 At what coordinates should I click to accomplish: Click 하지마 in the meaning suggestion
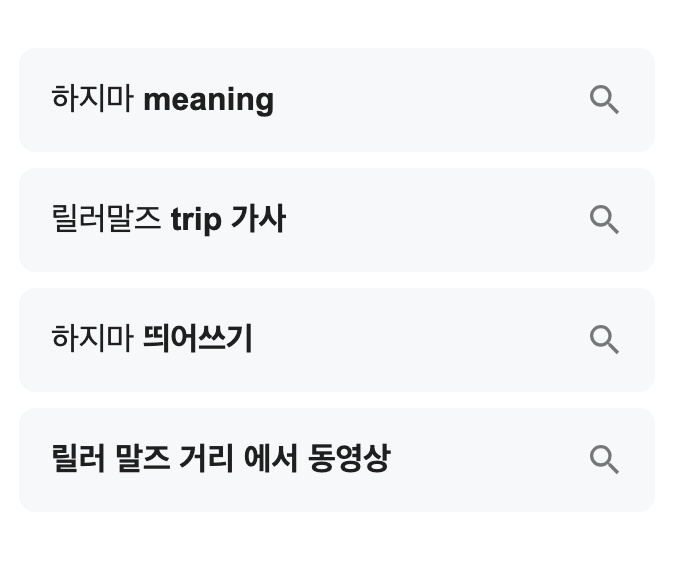point(92,99)
